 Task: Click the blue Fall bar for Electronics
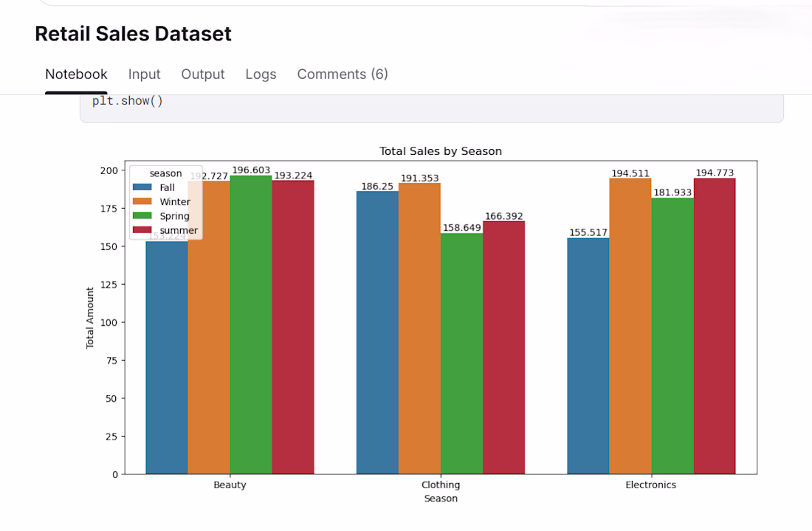(x=588, y=356)
